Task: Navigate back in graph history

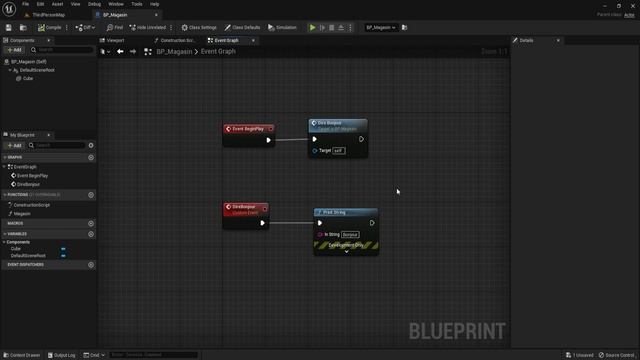Action: pos(120,51)
